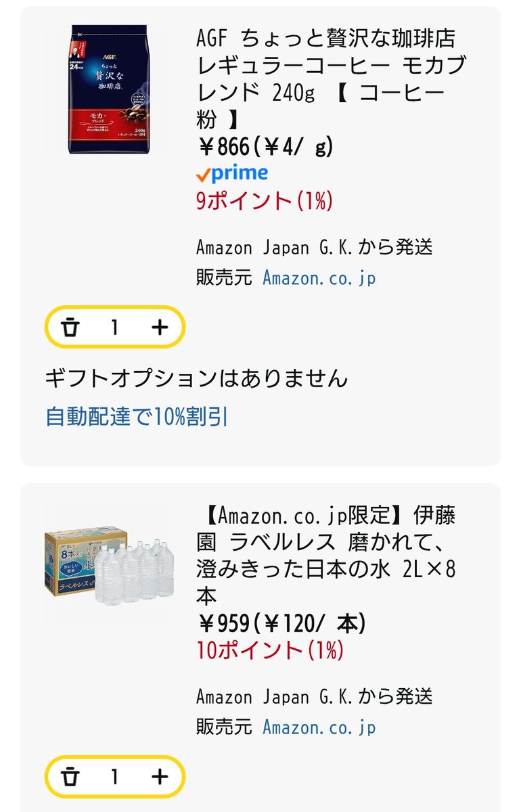
Task: Tap 自動配達で10%割引 subscription link
Action: (x=137, y=417)
